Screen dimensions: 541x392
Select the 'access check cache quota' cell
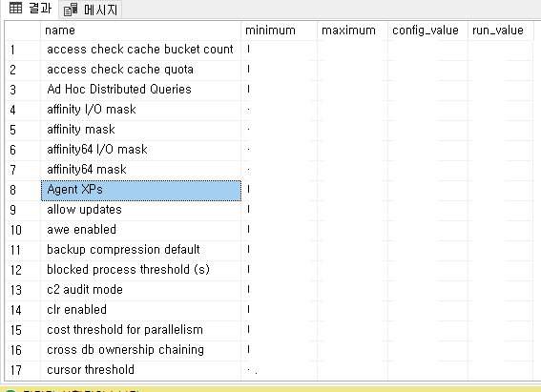click(141, 70)
